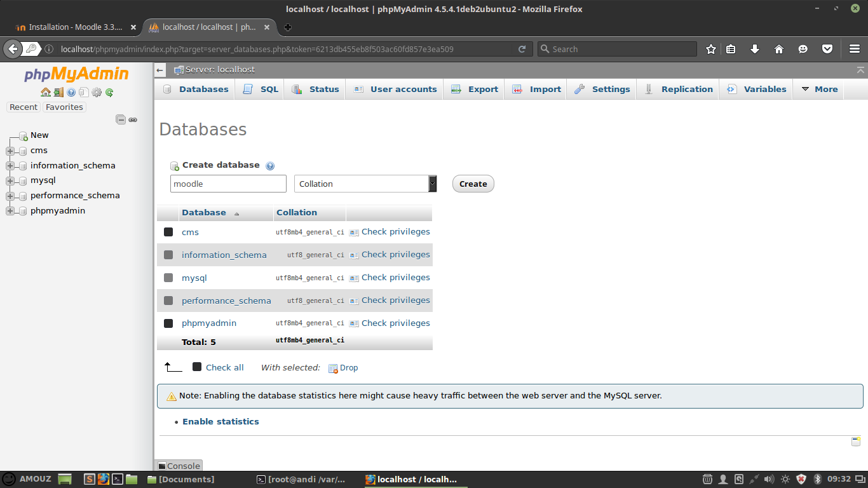Click Bluetooth icon in system tray
Viewport: 868px width, 488px height.
coord(818,479)
